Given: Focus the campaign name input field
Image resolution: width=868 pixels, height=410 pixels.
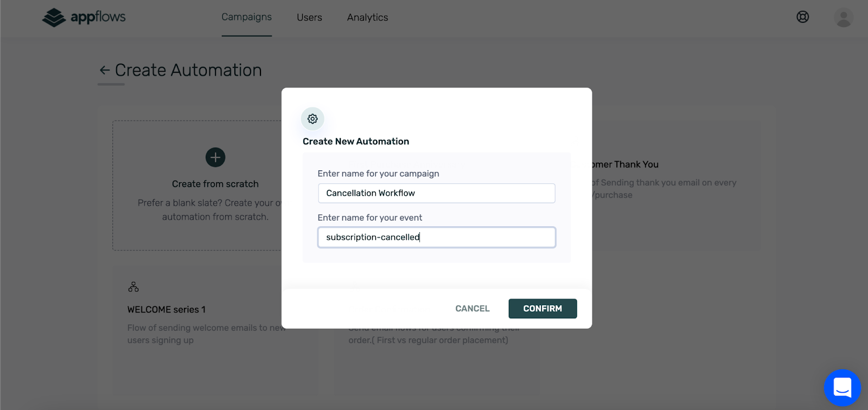Looking at the screenshot, I should tap(436, 193).
